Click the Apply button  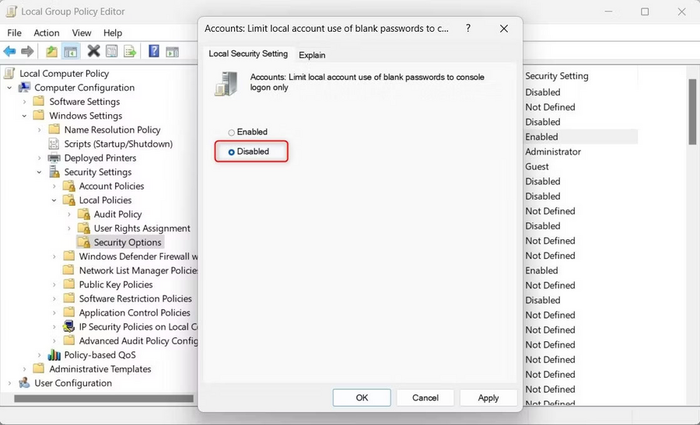pyautogui.click(x=488, y=397)
